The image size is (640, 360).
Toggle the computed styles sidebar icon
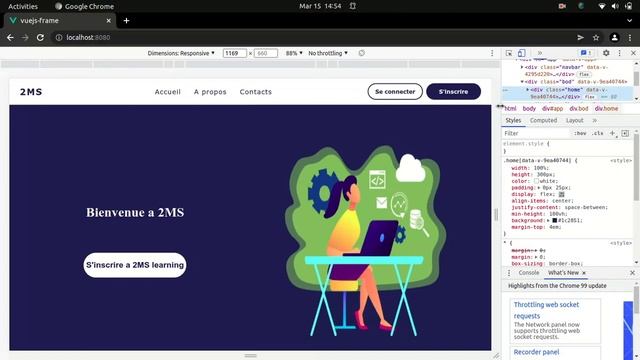[x=625, y=133]
